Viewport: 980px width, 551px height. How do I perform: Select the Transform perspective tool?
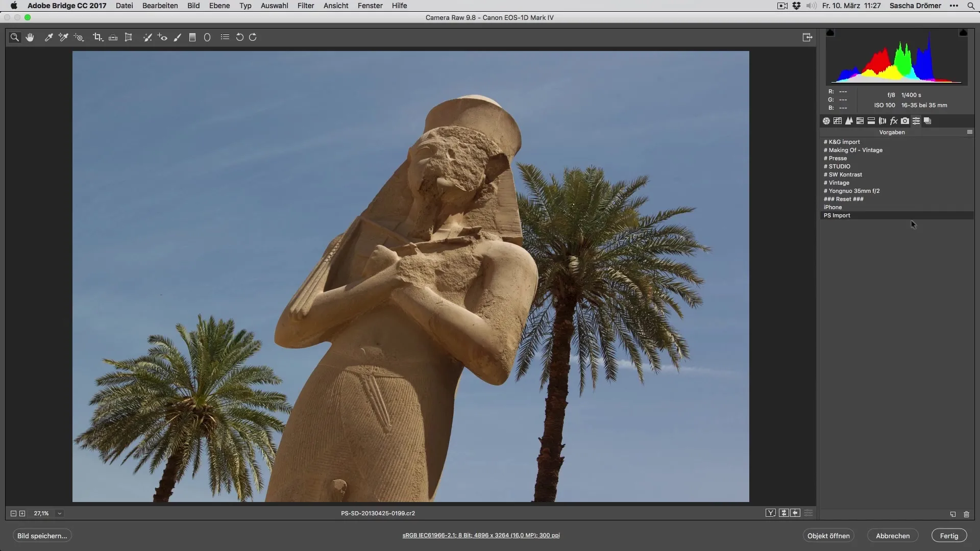tap(129, 37)
